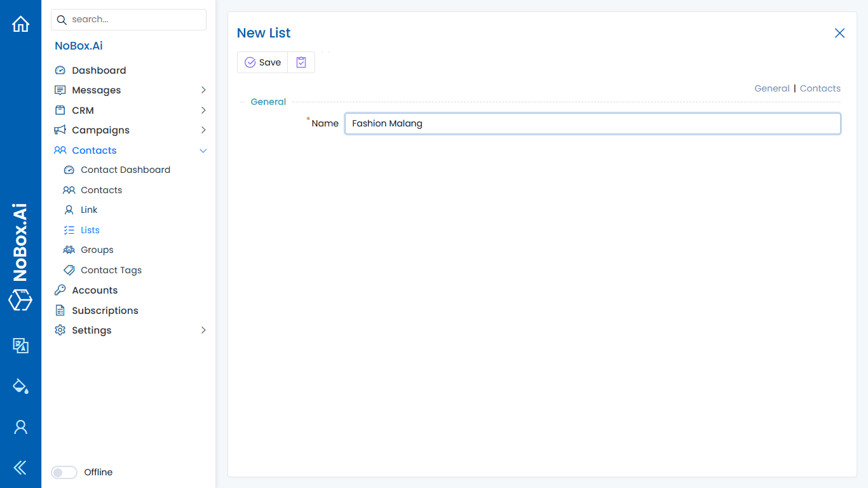Collapse the sidebar with the double-chevron icon
This screenshot has width=868, height=488.
[x=20, y=468]
